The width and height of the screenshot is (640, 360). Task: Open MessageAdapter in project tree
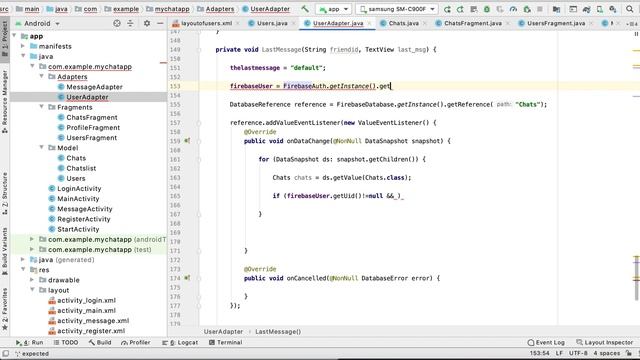(x=94, y=87)
